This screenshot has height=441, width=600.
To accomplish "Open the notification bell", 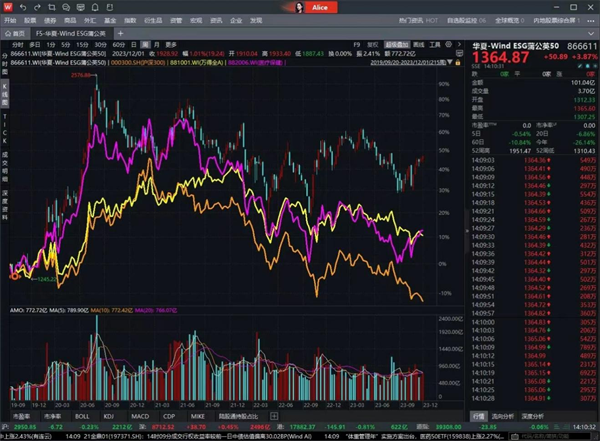I will coord(95,7).
